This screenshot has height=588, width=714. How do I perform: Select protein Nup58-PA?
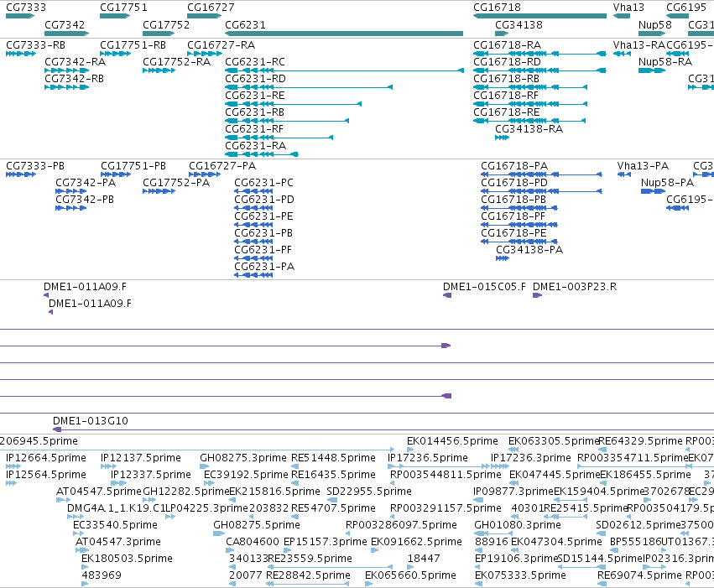tap(668, 183)
